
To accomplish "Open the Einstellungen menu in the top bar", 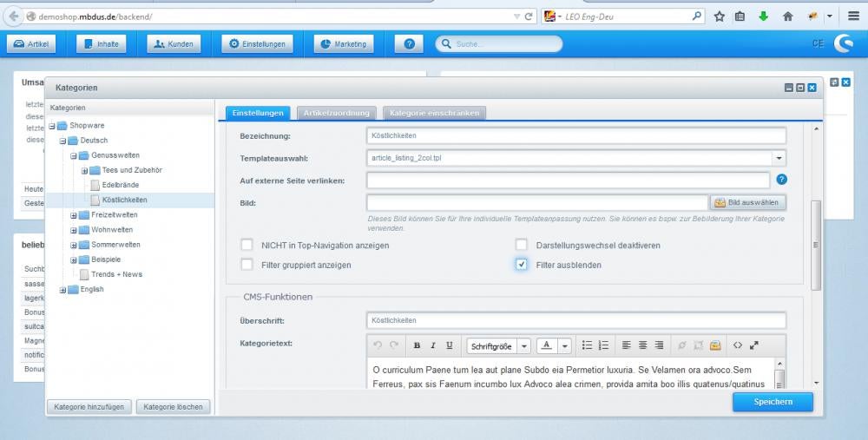I will click(x=256, y=44).
